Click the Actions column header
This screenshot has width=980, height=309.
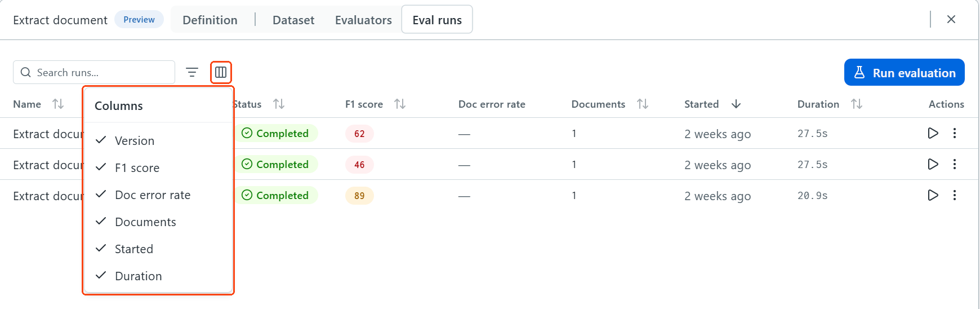click(946, 104)
